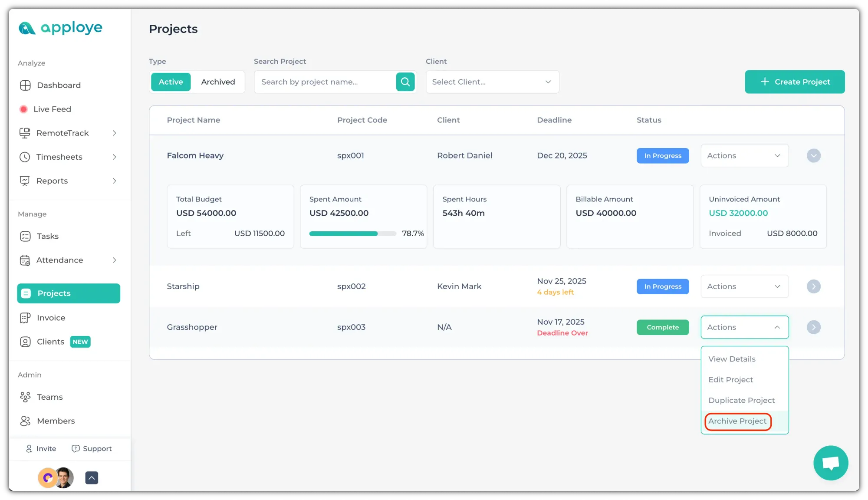Viewport: 868px width, 500px height.
Task: Click the Invite link
Action: (x=41, y=449)
